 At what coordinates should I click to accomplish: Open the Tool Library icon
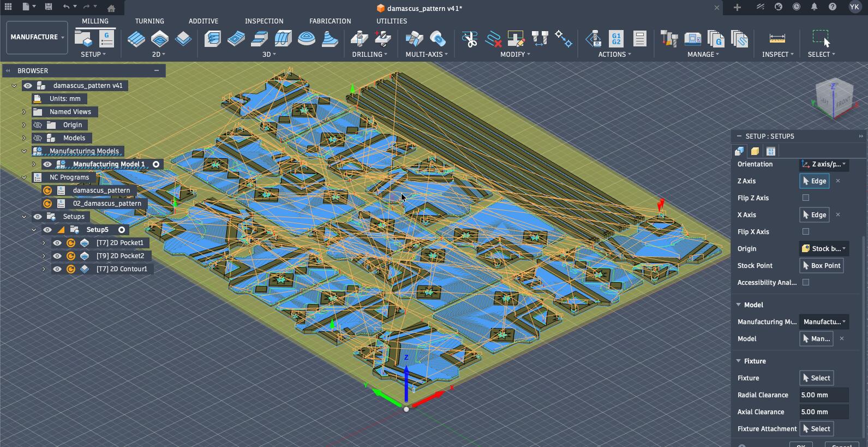click(669, 39)
